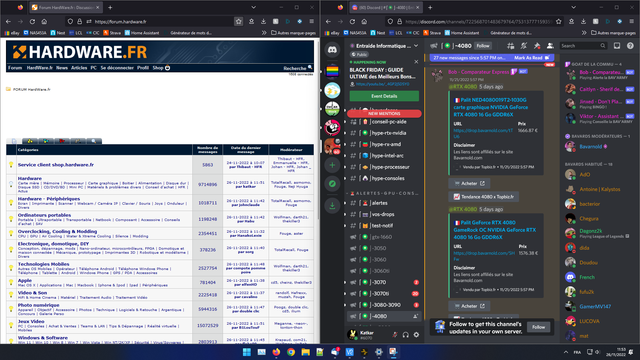Click bookmark star in hardware.fr window
The image size is (640, 360).
coord(238,22)
